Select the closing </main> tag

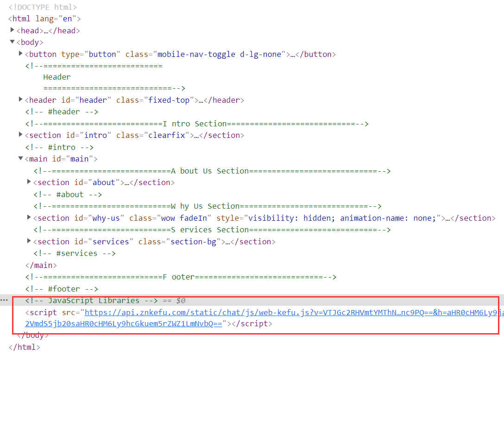pos(41,265)
